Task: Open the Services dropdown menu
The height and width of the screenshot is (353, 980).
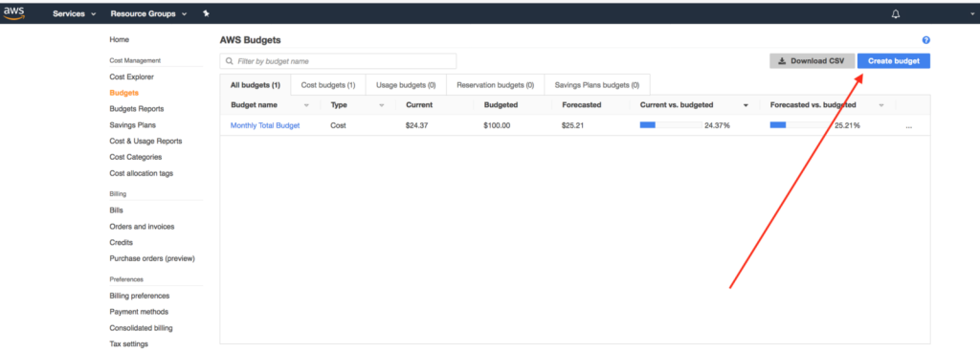Action: [75, 13]
